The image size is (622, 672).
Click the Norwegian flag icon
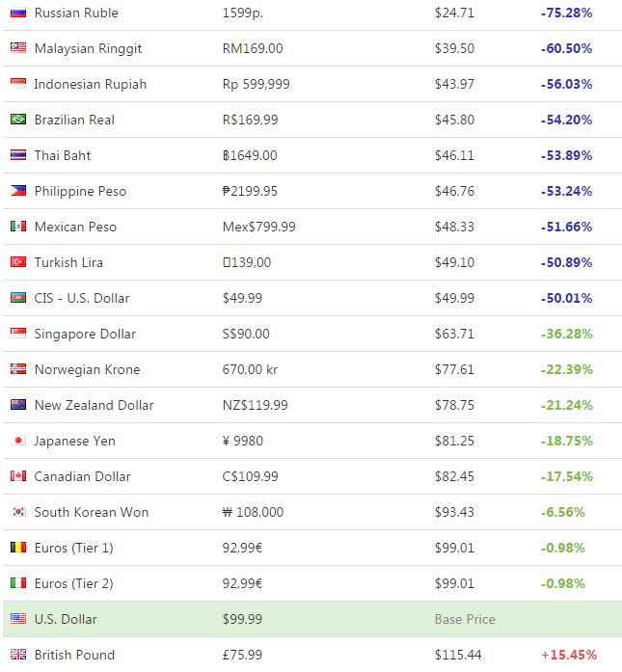18,368
